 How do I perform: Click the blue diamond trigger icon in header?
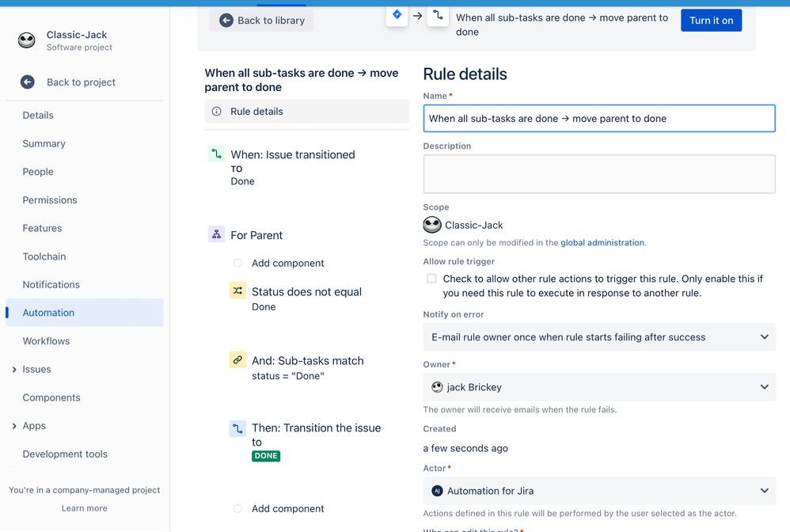pos(397,14)
